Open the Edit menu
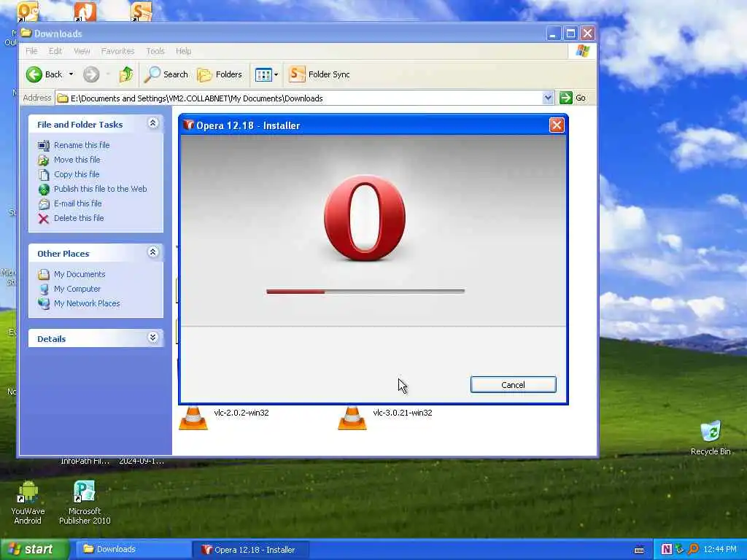 coord(55,51)
